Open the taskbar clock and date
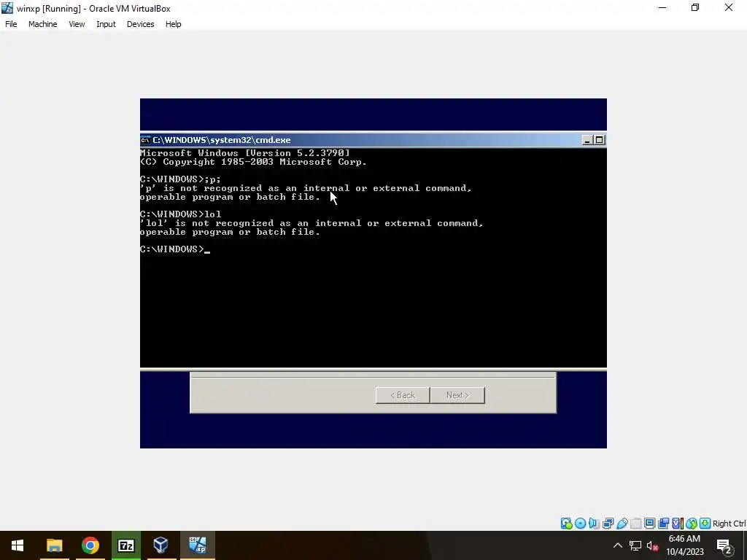 [684, 545]
